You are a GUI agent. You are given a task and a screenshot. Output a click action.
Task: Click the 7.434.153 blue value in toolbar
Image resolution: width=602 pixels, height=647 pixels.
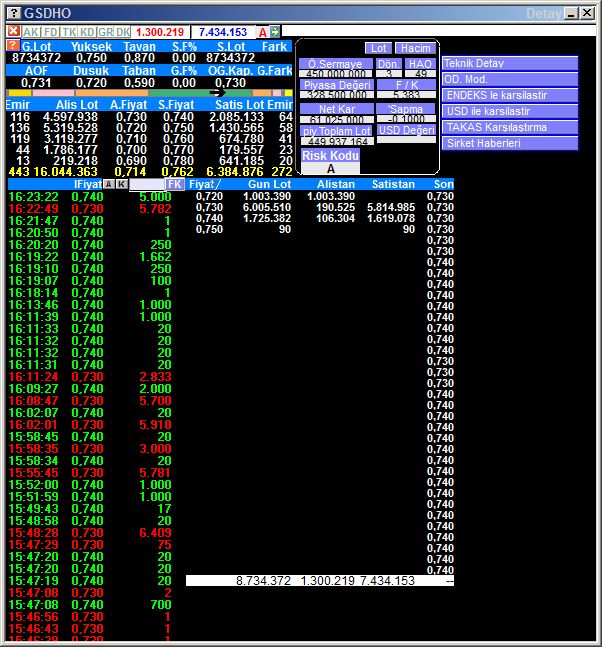pyautogui.click(x=223, y=32)
